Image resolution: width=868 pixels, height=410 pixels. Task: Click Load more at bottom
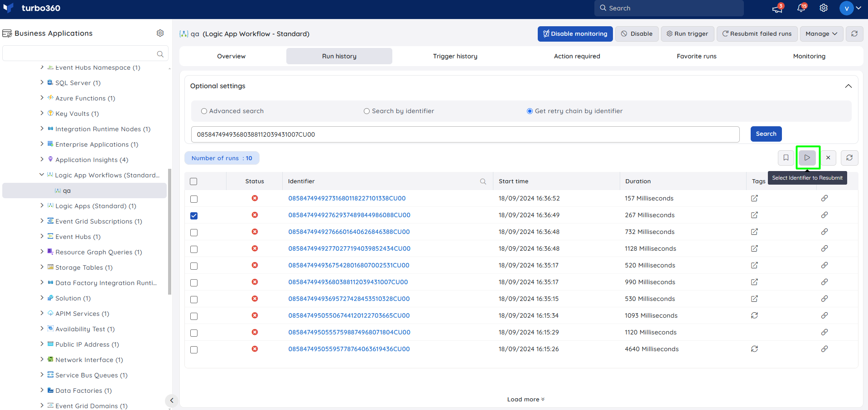pyautogui.click(x=526, y=399)
